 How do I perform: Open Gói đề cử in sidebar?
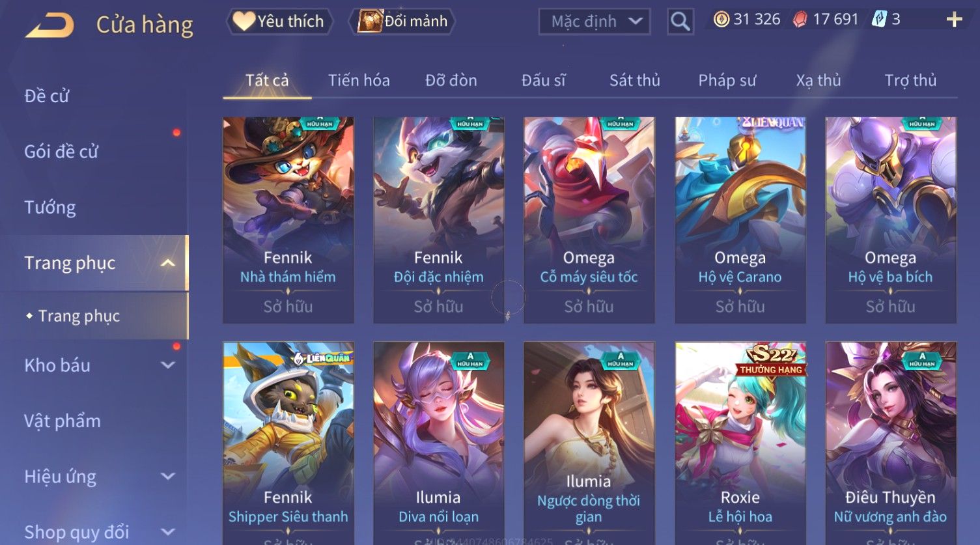tap(61, 152)
